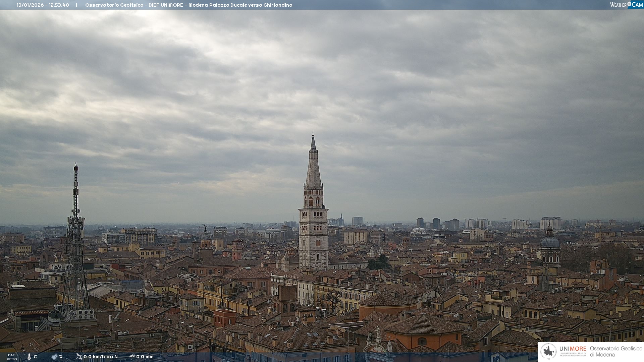Screen dimensions: 644x362
Task: Click the 0.0 km/h da N wind reading
Action: coord(101,357)
